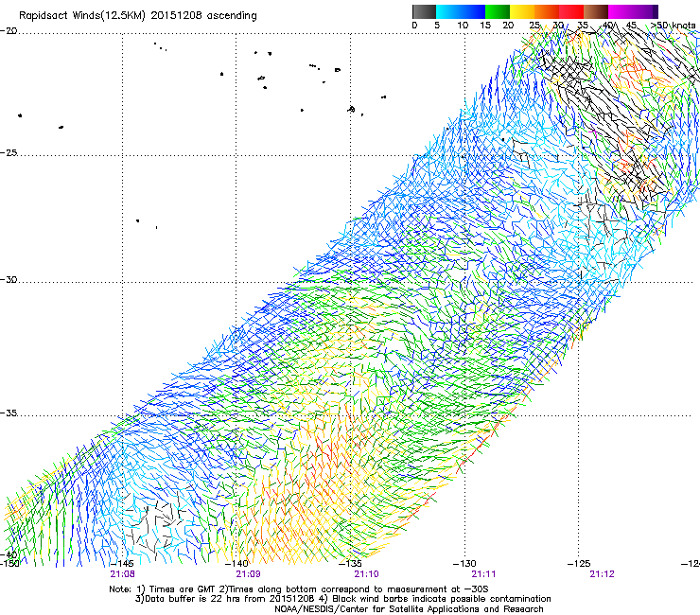Click the 'Times are GMT' note line

299,589
